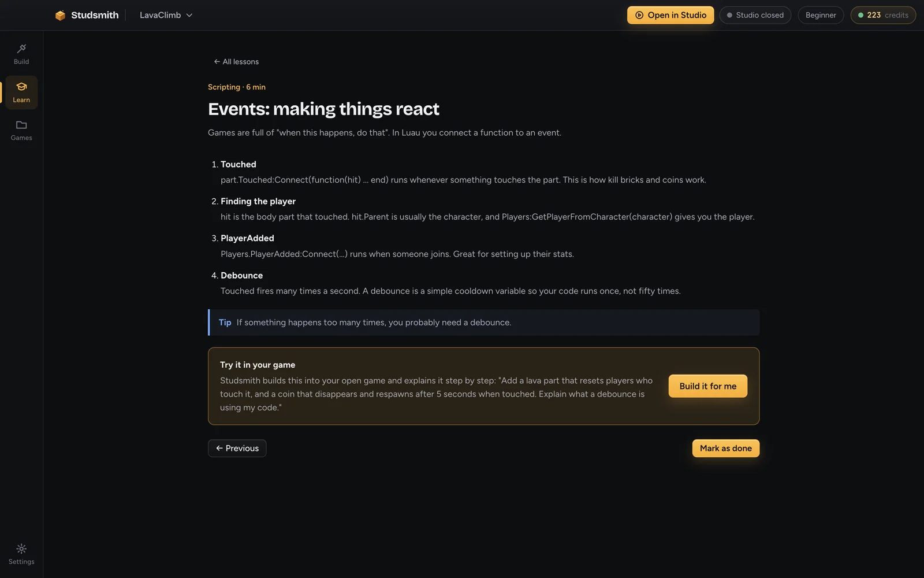This screenshot has height=578, width=924.
Task: Expand the LavaClimb project dropdown
Action: click(166, 15)
